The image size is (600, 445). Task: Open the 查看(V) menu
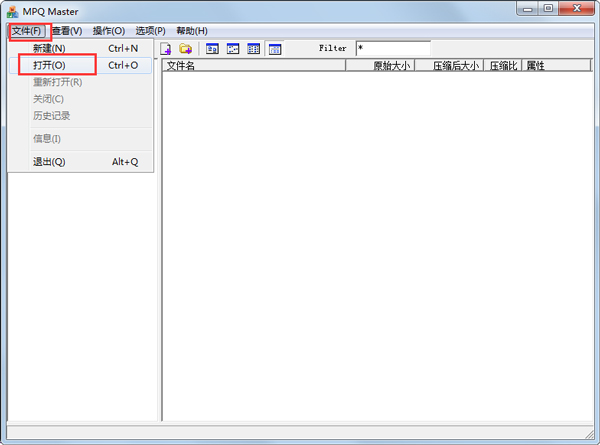pyautogui.click(x=67, y=31)
